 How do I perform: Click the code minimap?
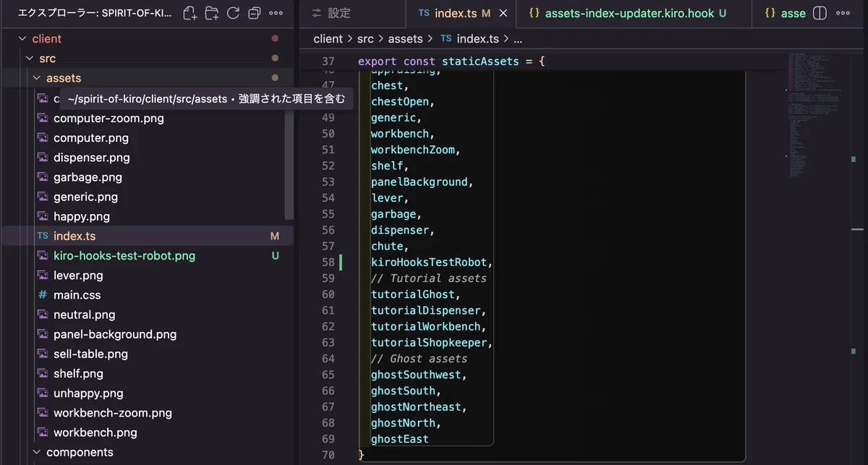(814, 116)
